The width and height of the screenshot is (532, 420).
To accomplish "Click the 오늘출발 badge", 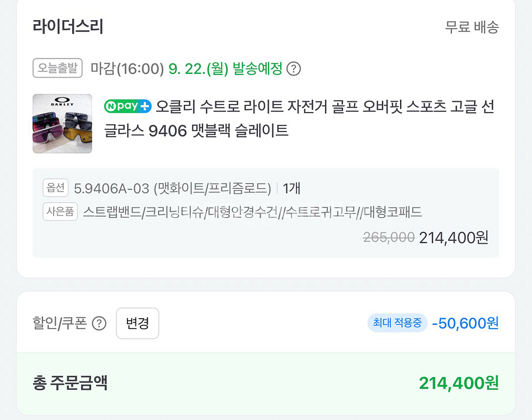I will [58, 68].
